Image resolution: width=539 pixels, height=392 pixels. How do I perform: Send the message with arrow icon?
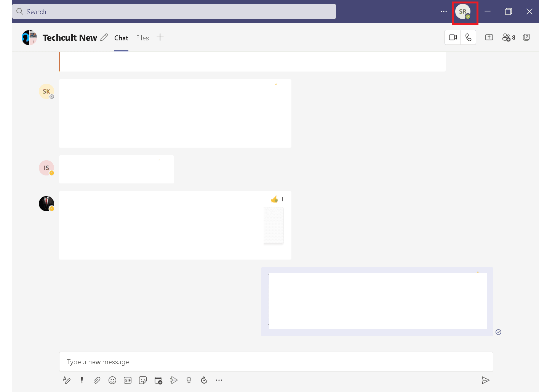pyautogui.click(x=485, y=380)
